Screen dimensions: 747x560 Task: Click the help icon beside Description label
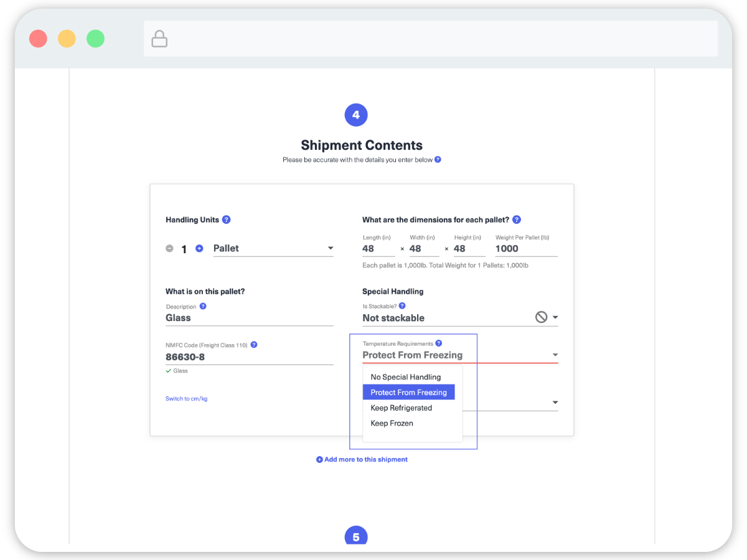203,306
